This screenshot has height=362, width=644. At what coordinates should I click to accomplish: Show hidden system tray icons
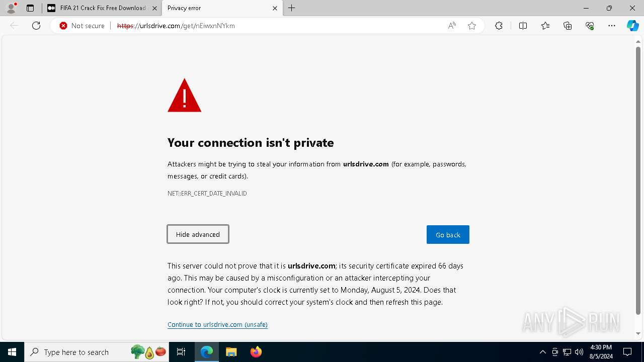(542, 352)
